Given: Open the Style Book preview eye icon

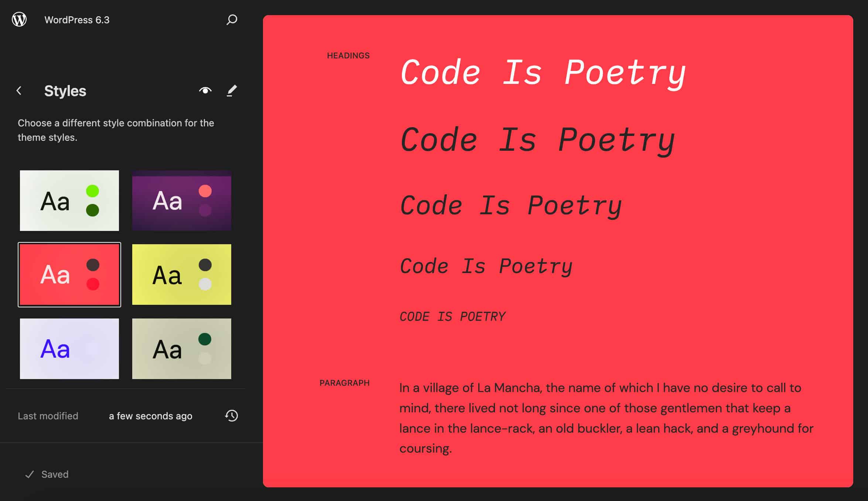Looking at the screenshot, I should (205, 91).
